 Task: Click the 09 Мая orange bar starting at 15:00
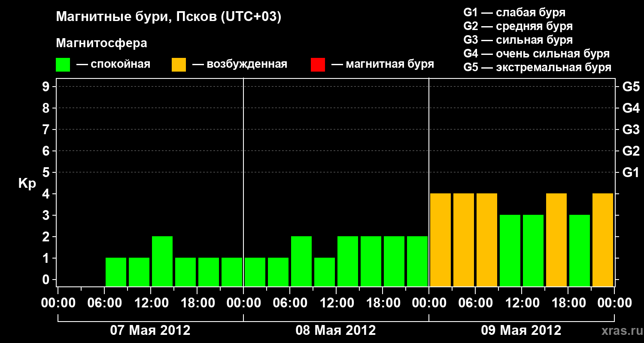pos(556,240)
